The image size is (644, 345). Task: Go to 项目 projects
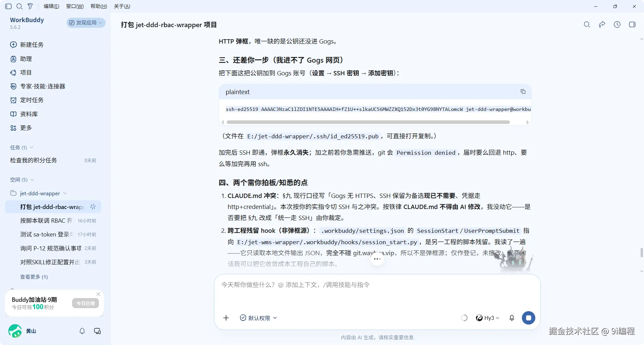pos(21,73)
